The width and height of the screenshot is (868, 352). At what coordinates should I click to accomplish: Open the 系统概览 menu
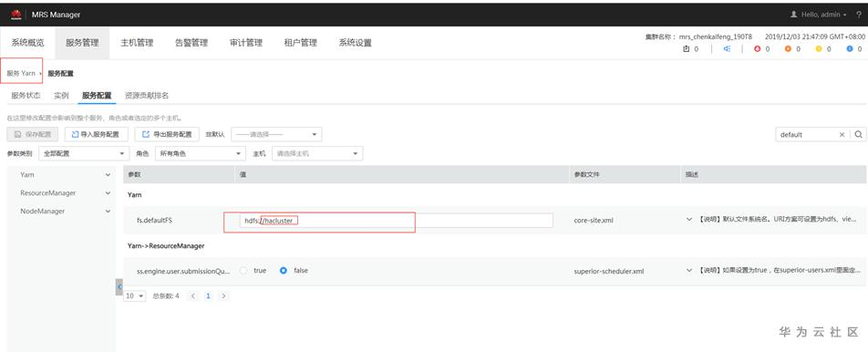click(27, 43)
